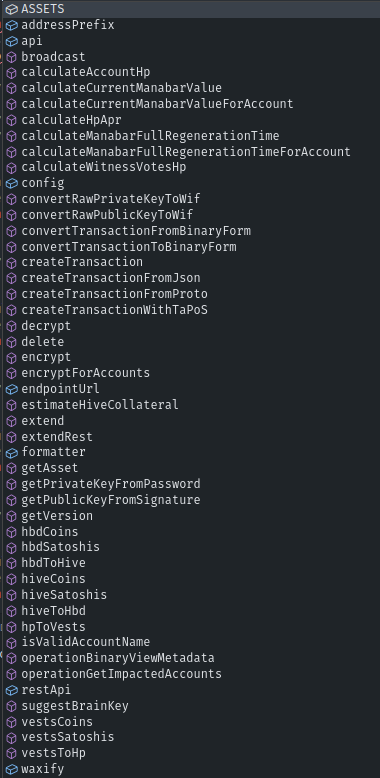380x778 pixels.
Task: Click the property icon beside endpointUrl
Action: [x=11, y=389]
